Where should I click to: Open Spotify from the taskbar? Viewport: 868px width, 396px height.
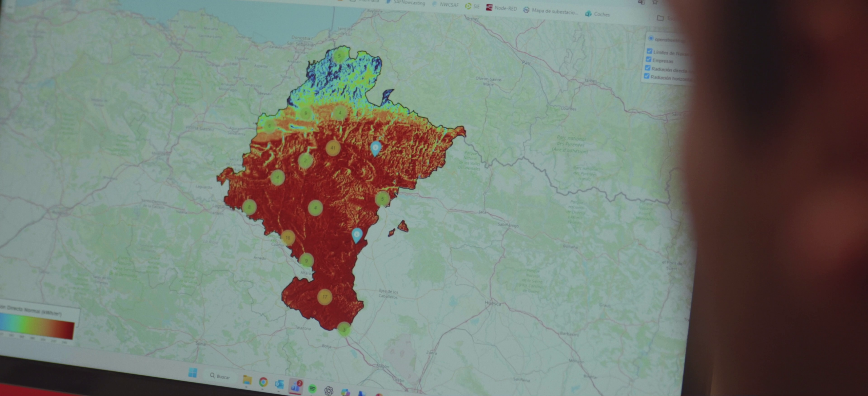(x=312, y=388)
